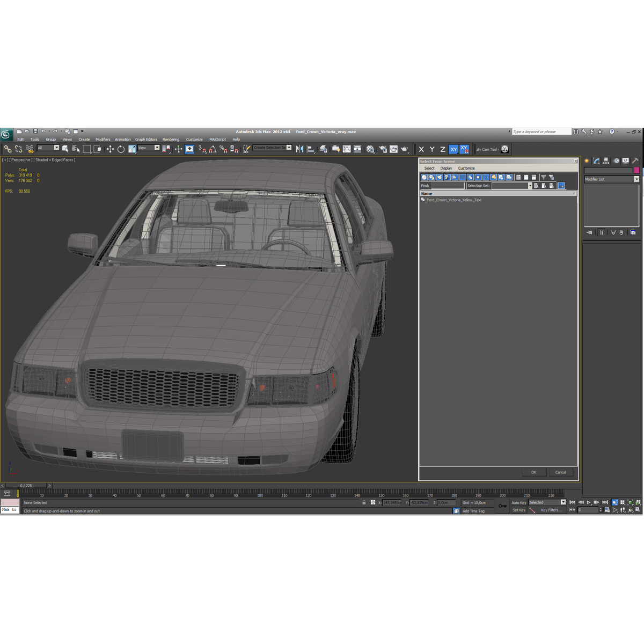The width and height of the screenshot is (644, 644).
Task: Open the Modifier List dropdown
Action: 636,179
